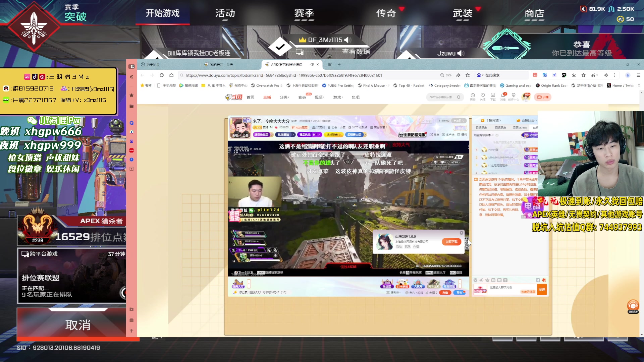Open the chat emoji icon
This screenshot has width=644, height=362.
tap(475, 280)
